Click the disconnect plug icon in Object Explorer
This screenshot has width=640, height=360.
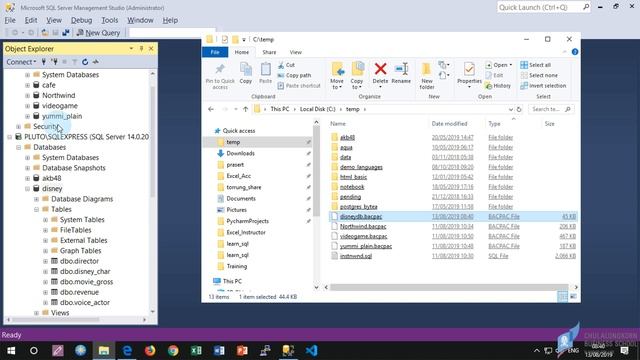54,62
